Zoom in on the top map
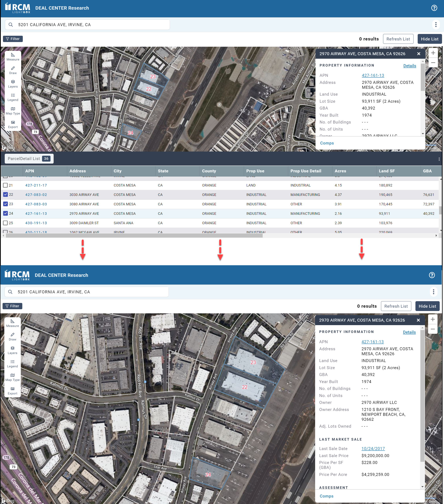The height and width of the screenshot is (504, 444). click(x=433, y=53)
